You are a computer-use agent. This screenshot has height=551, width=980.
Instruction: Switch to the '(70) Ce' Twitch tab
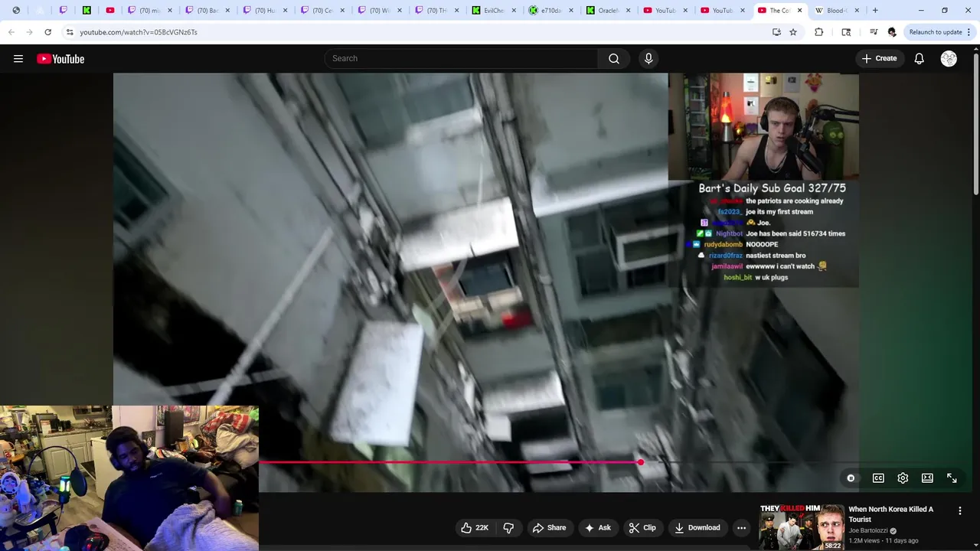click(322, 11)
